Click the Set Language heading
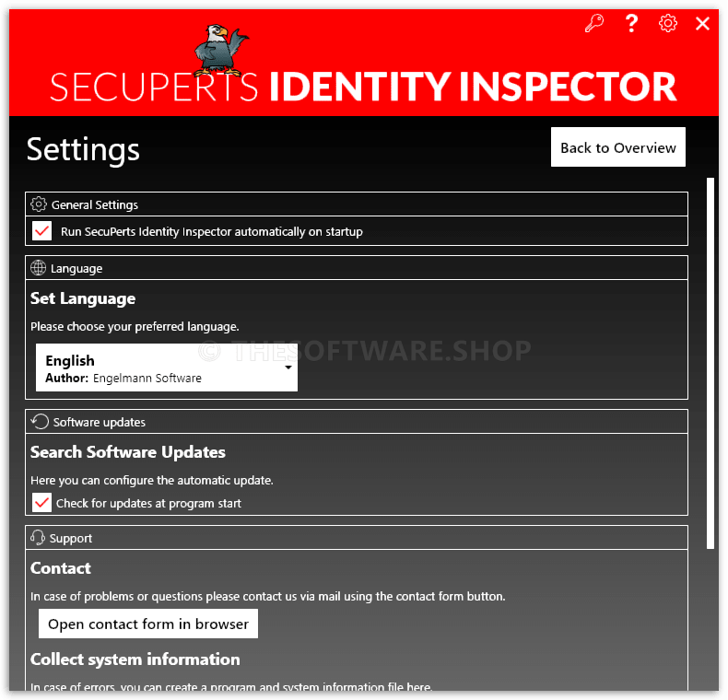This screenshot has height=700, width=728. [x=83, y=298]
